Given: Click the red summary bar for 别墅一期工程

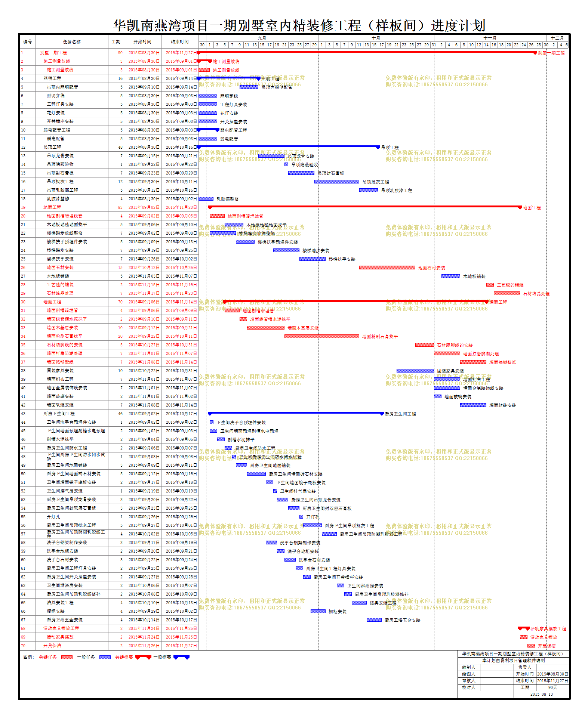Looking at the screenshot, I should click(367, 52).
